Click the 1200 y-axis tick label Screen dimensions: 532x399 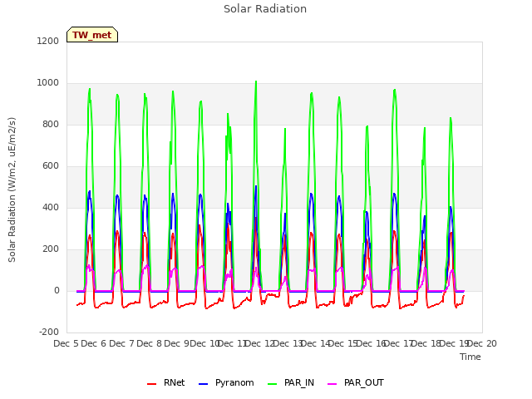pyautogui.click(x=48, y=41)
